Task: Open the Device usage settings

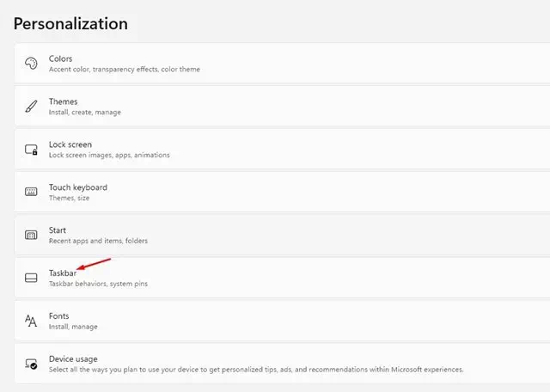Action: pos(282,364)
